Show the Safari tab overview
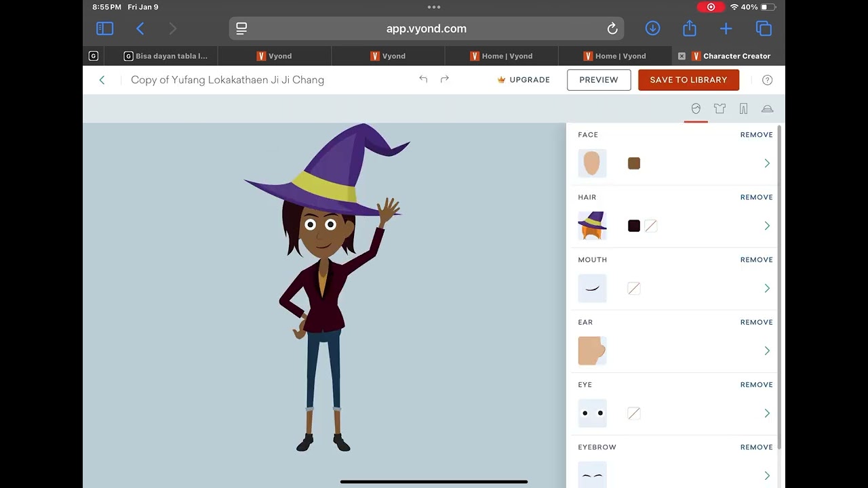 [764, 28]
